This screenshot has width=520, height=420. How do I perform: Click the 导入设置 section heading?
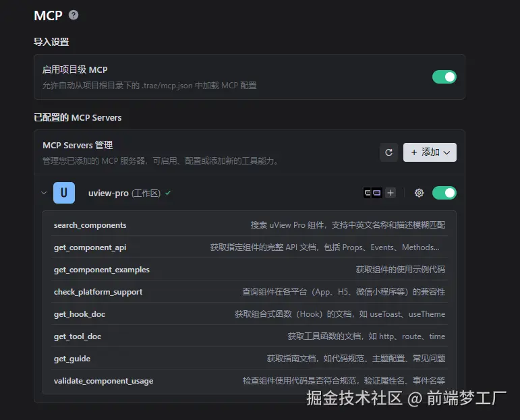[51, 42]
